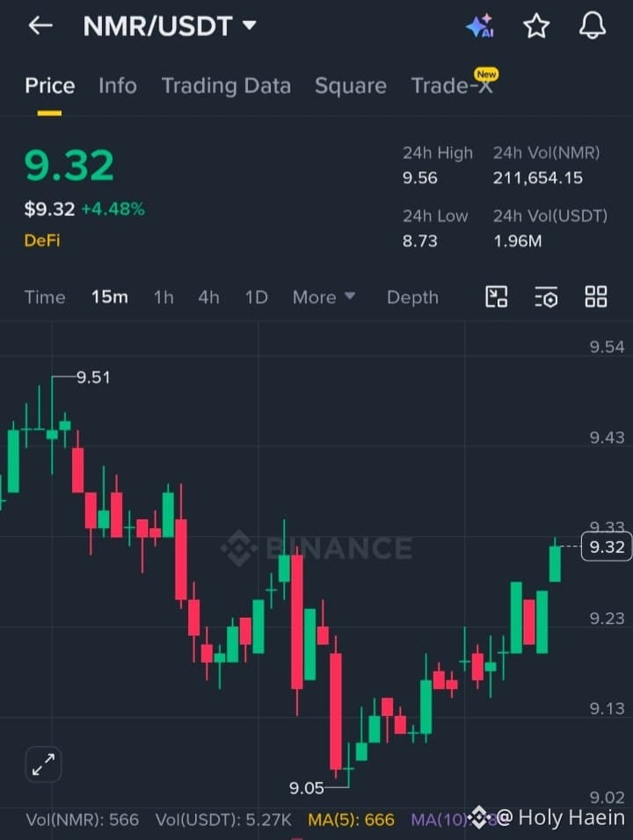Tap the 9.32 current price label on the axis
Image resolution: width=633 pixels, height=840 pixels.
tap(607, 547)
